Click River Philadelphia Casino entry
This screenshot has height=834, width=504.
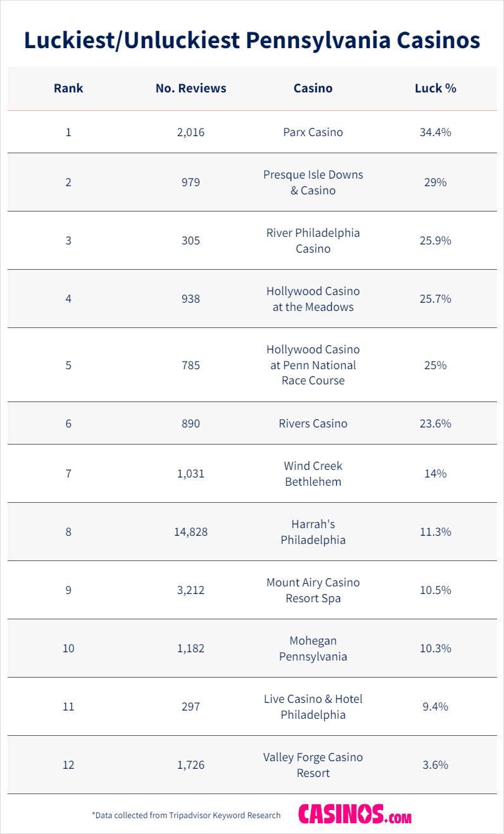(x=313, y=241)
